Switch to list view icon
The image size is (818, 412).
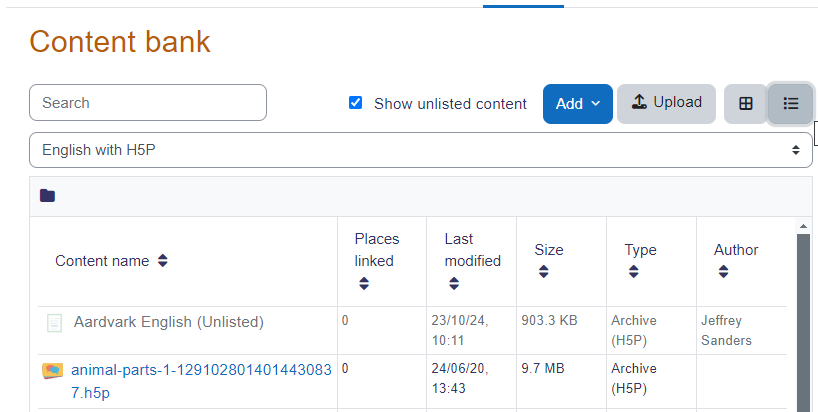point(791,104)
